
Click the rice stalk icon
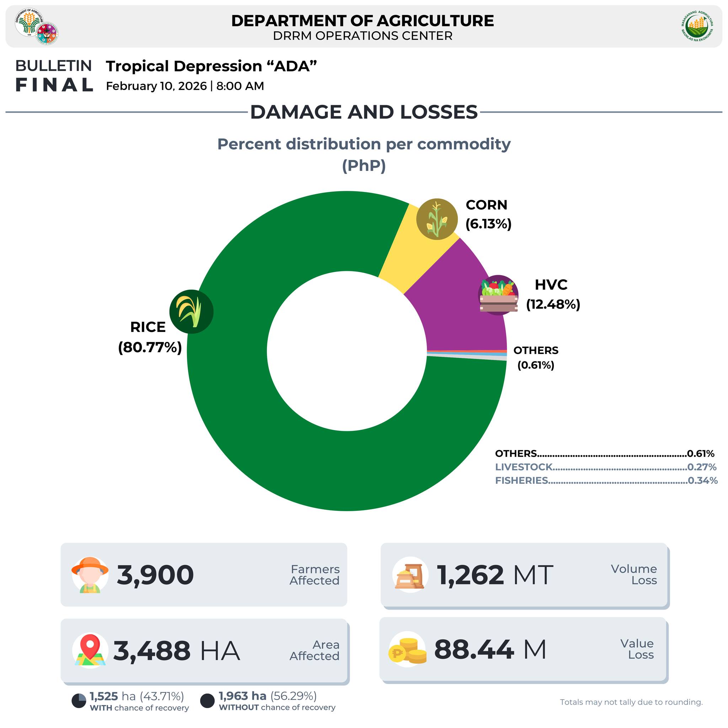coord(192,312)
